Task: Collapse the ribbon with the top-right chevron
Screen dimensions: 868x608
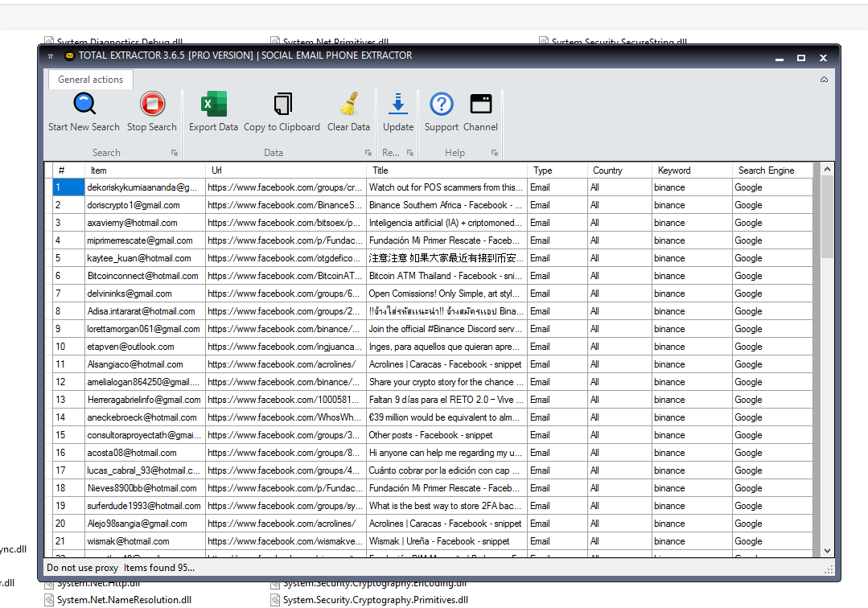Action: tap(823, 80)
